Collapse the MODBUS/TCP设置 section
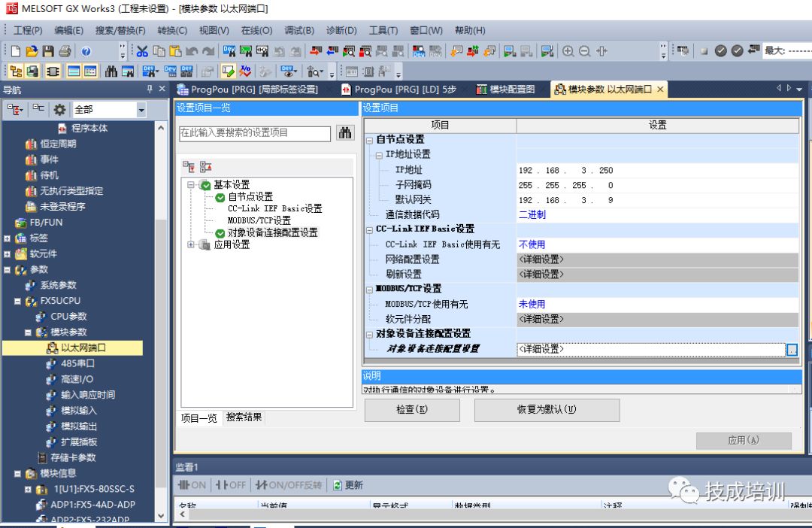This screenshot has width=812, height=528. pyautogui.click(x=369, y=289)
